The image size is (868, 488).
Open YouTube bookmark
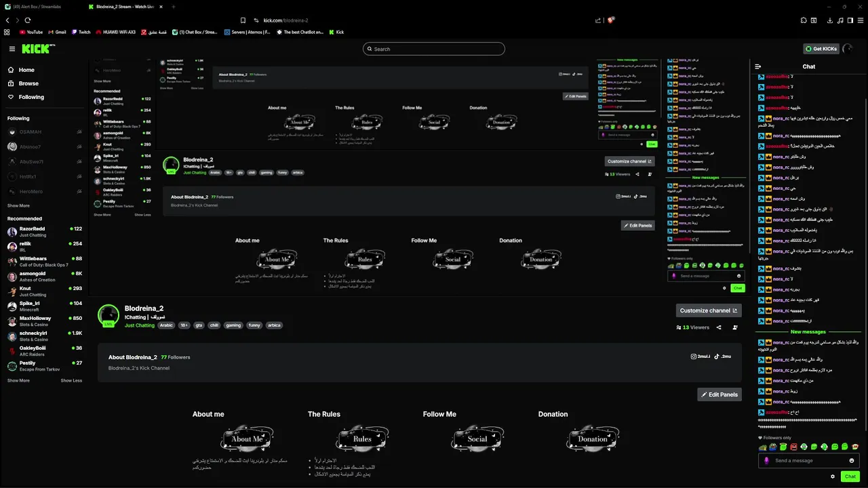[x=31, y=32]
